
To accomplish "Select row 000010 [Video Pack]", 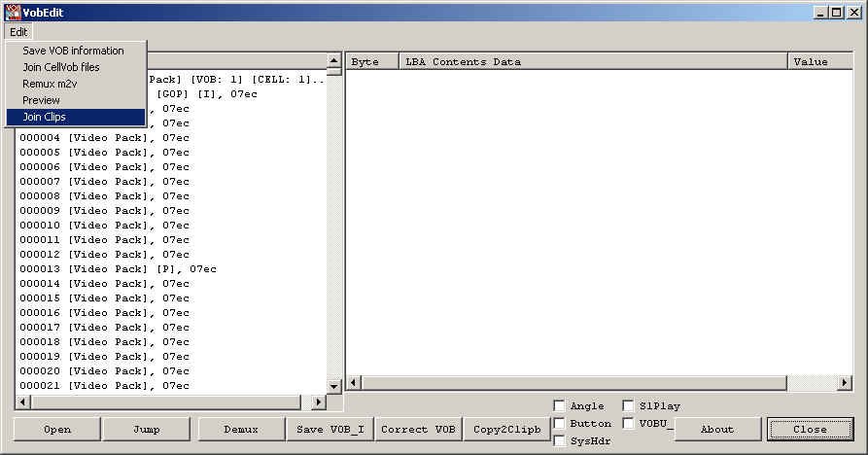I will coord(104,226).
